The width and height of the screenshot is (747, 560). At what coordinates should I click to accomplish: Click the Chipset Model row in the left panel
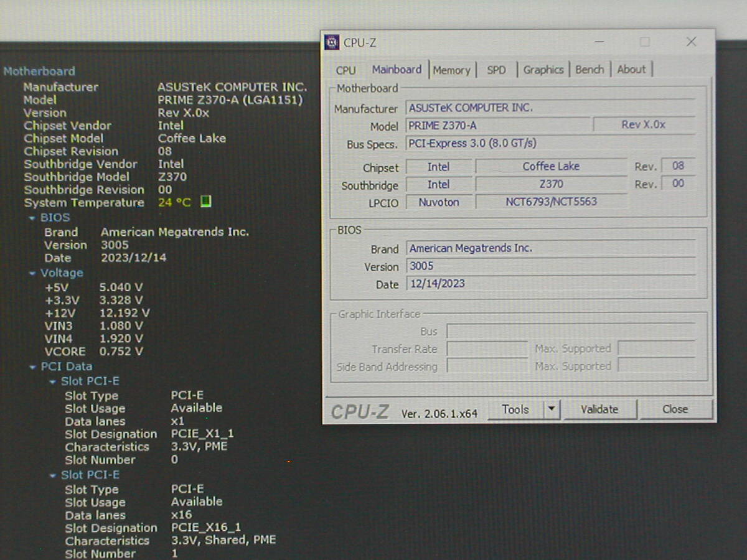pos(125,138)
